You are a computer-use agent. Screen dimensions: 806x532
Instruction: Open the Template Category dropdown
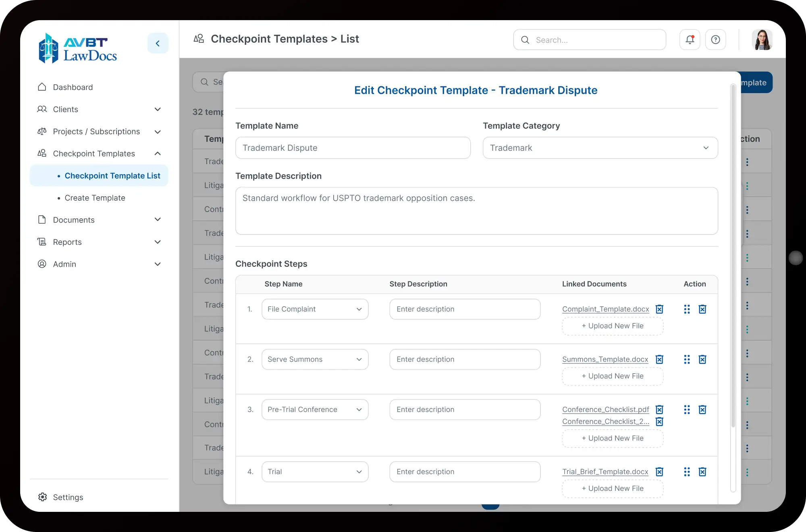click(x=600, y=148)
